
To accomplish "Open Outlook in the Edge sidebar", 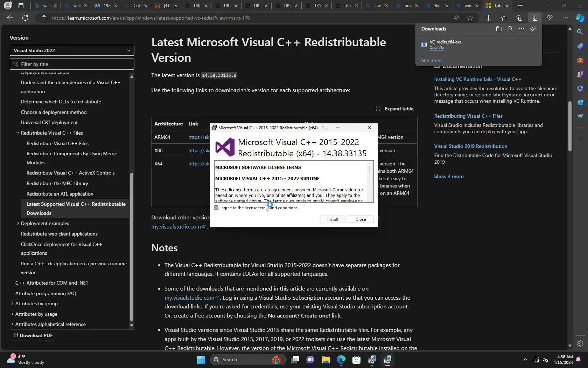I will [x=580, y=102].
